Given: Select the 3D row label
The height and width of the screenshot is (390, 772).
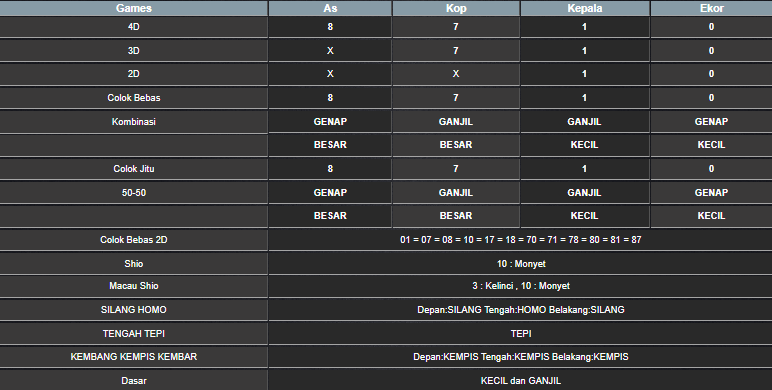Looking at the screenshot, I should tap(134, 51).
